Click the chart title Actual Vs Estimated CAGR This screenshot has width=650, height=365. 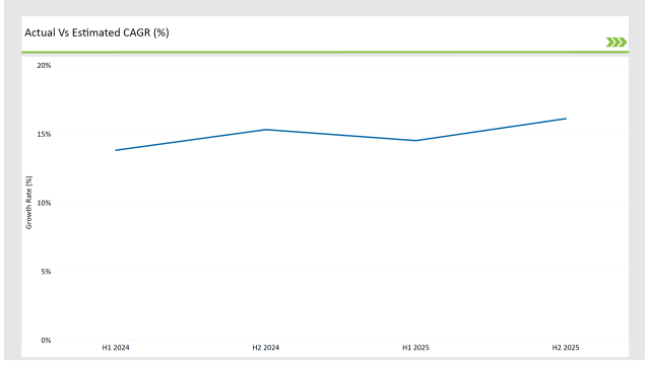97,33
